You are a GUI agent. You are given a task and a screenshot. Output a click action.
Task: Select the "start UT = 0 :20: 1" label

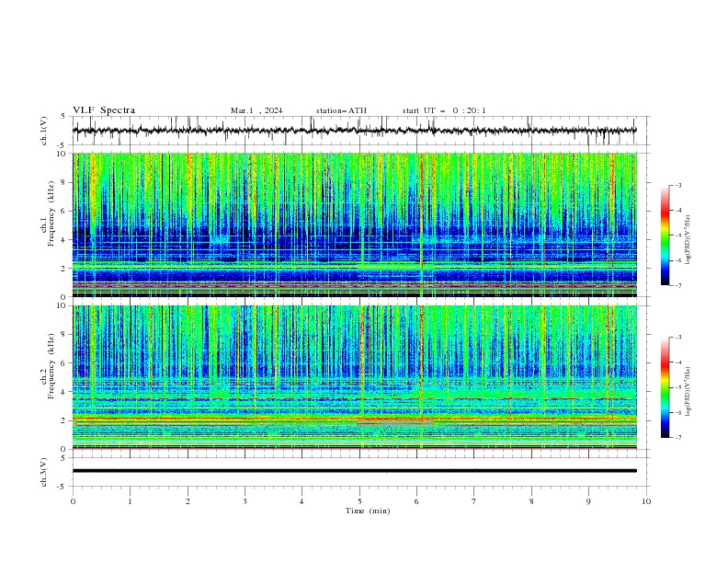click(444, 110)
